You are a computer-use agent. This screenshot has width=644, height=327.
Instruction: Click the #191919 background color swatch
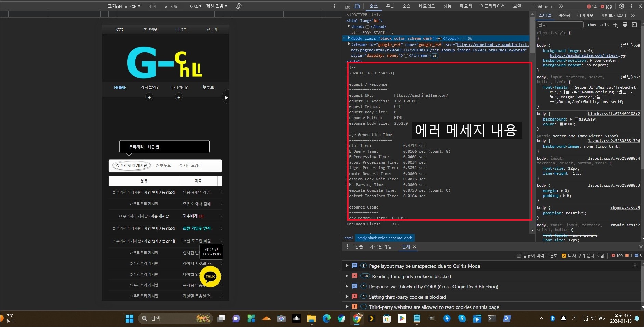click(x=576, y=119)
